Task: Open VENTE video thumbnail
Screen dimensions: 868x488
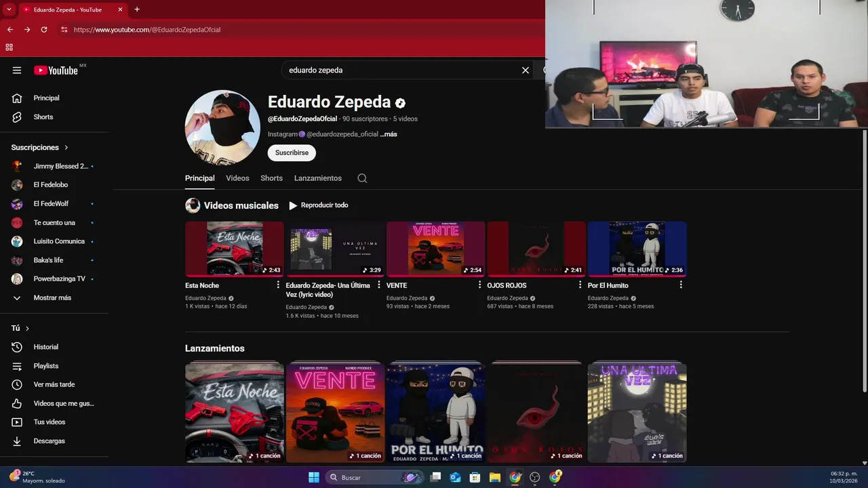Action: click(x=436, y=249)
